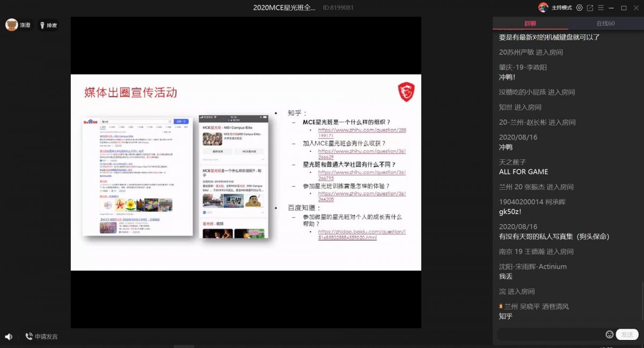Click the room title 2020MCE星光班全...

coord(284,8)
